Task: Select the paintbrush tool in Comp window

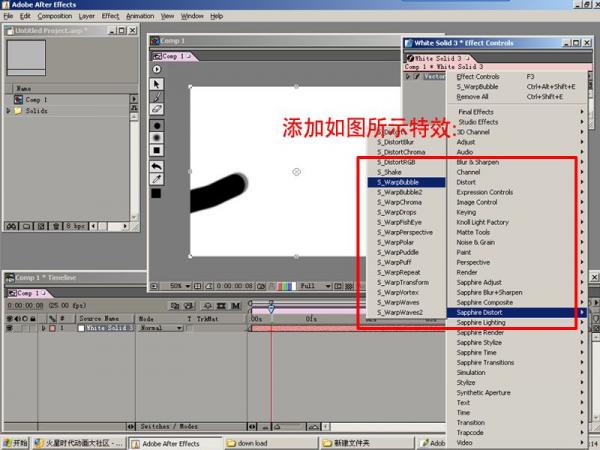Action: click(x=157, y=97)
